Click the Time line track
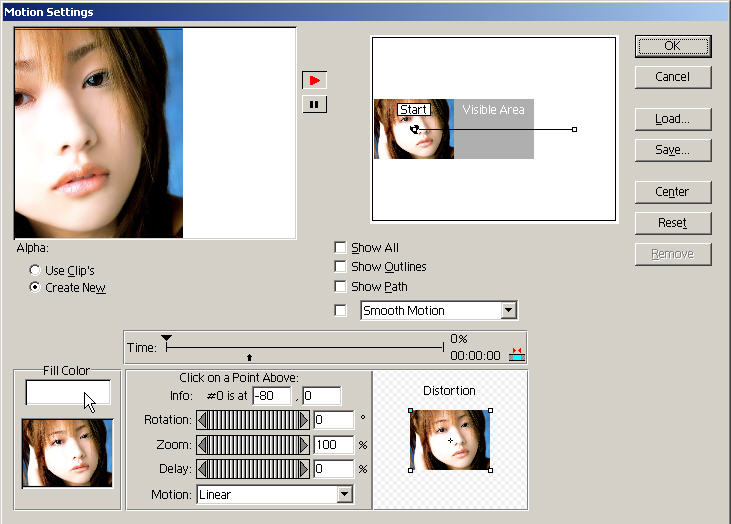 pyautogui.click(x=305, y=347)
